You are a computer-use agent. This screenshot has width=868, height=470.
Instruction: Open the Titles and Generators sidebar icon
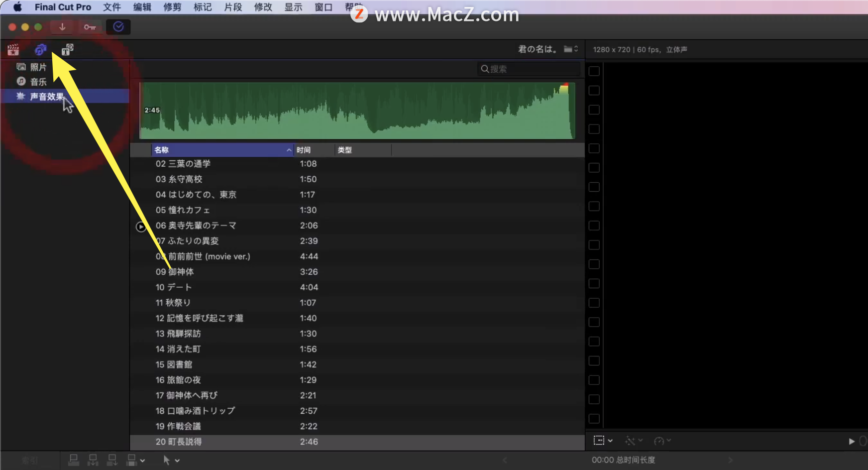pos(67,50)
